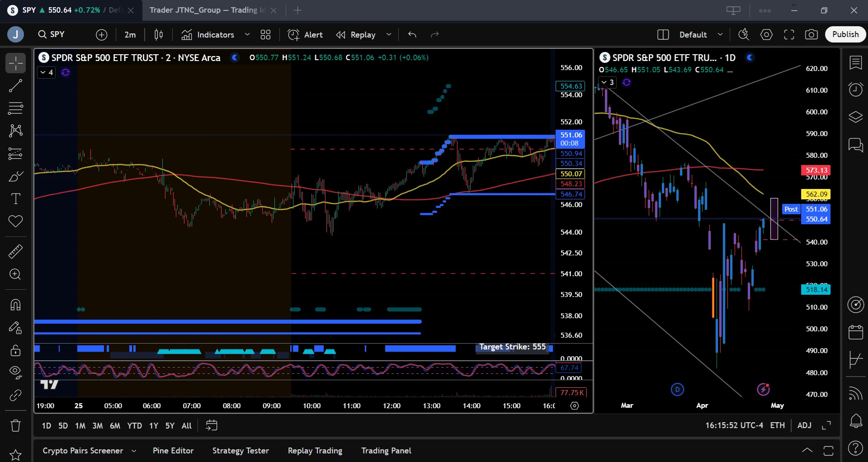Expand the Indicators favorites dropdown arrow
Viewport: 868px width, 462px height.
point(247,35)
